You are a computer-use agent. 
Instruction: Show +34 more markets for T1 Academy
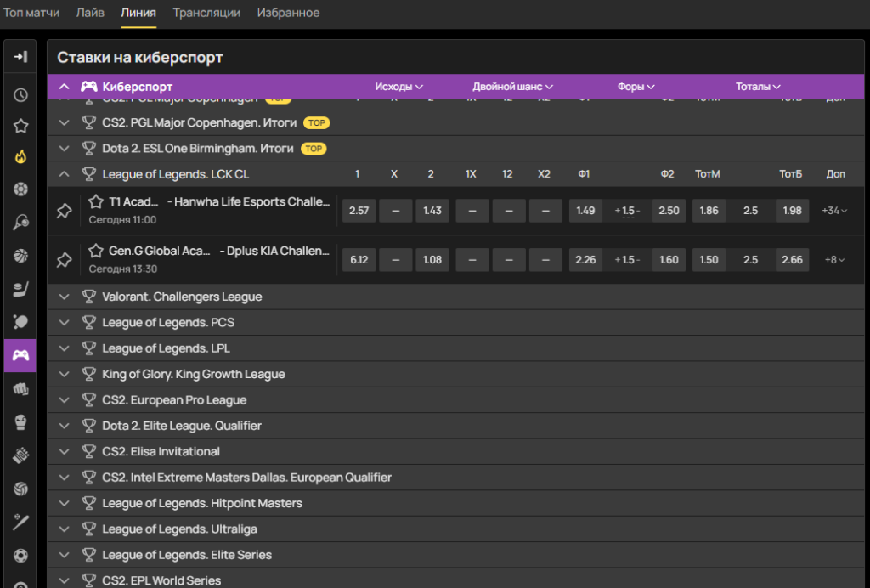pos(834,211)
